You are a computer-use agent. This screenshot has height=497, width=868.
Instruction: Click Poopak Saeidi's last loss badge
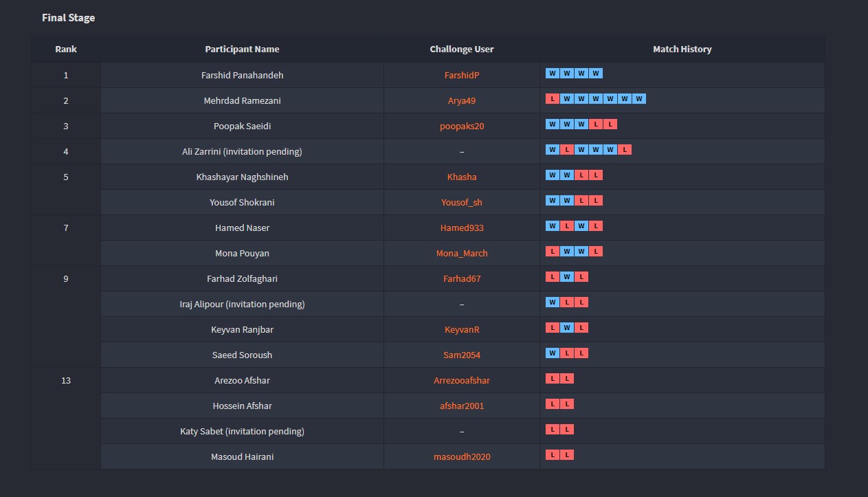click(x=610, y=124)
